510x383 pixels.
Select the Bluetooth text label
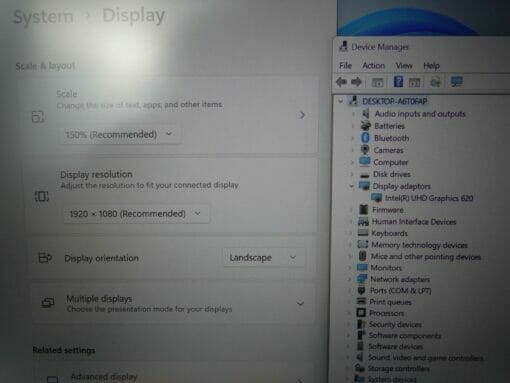[391, 138]
